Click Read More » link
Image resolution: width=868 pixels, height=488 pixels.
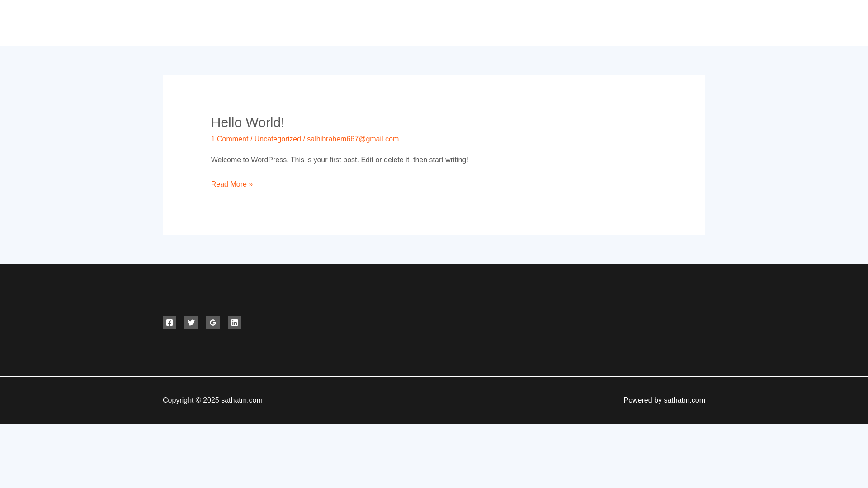[x=232, y=184]
